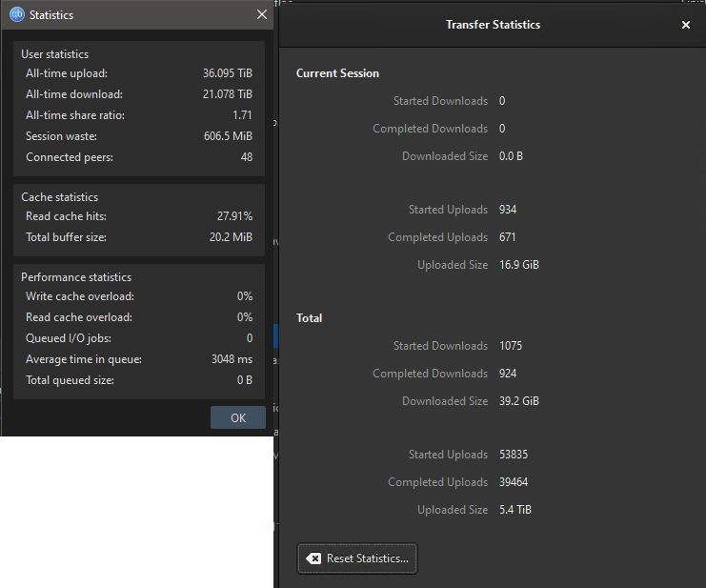The height and width of the screenshot is (588, 706).
Task: Click Current Session Started Uploads value 934
Action: point(508,210)
